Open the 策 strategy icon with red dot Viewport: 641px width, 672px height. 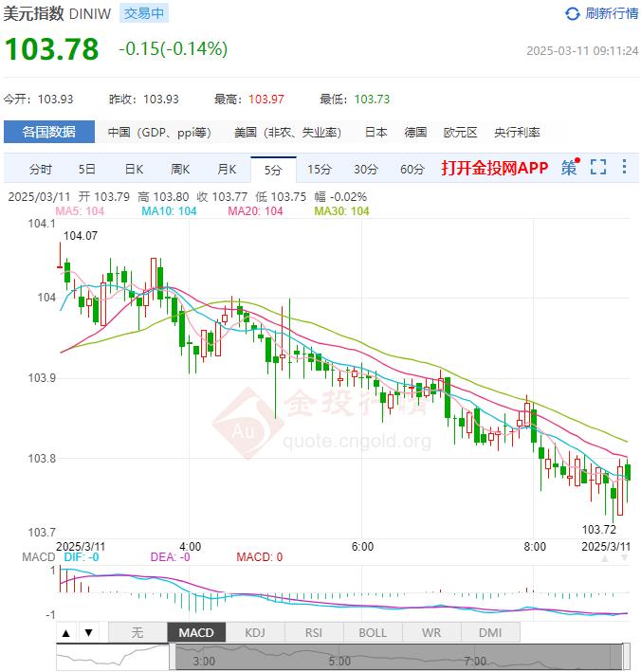click(x=570, y=167)
